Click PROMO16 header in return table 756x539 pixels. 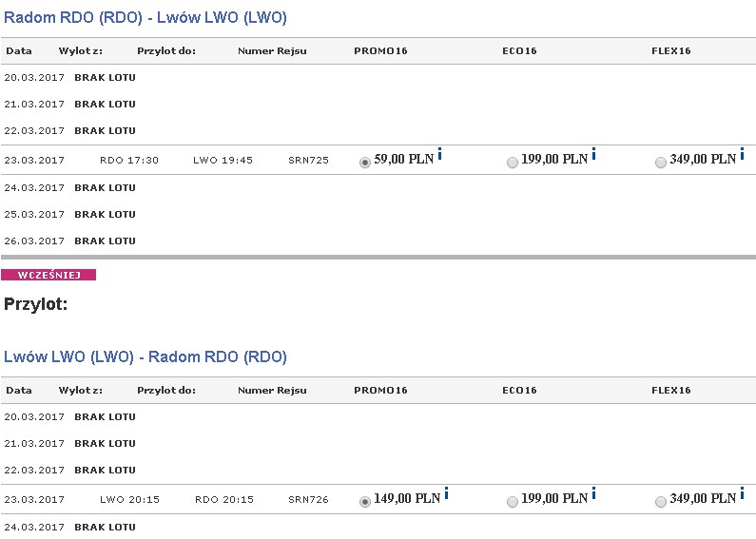pyautogui.click(x=380, y=391)
